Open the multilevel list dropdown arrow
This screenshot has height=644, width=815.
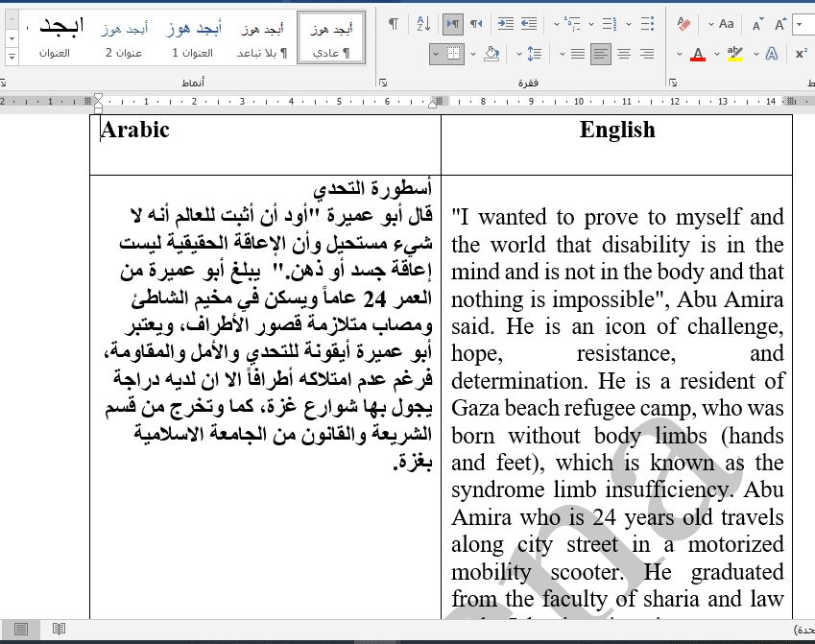pyautogui.click(x=557, y=24)
